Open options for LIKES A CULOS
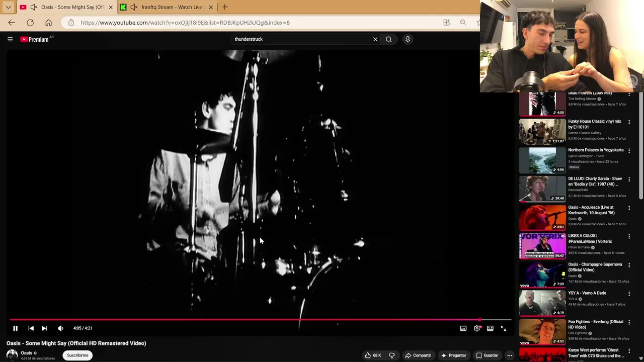 coord(629,237)
